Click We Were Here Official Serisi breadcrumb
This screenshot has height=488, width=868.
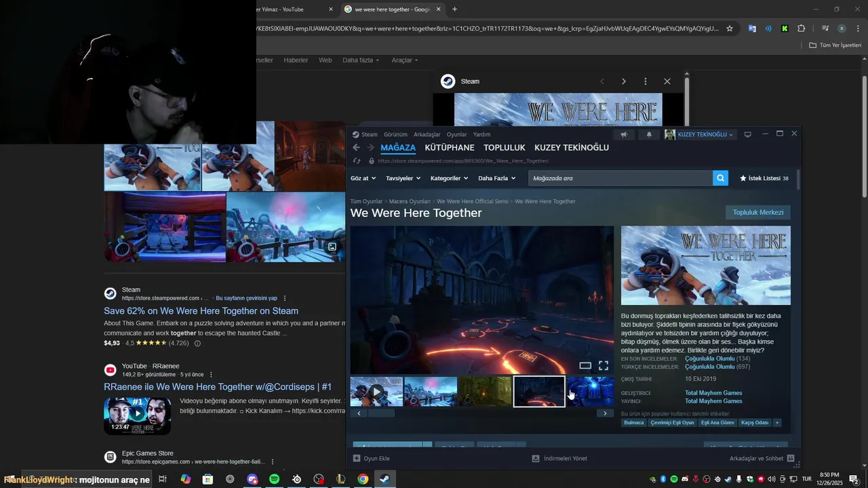472,201
